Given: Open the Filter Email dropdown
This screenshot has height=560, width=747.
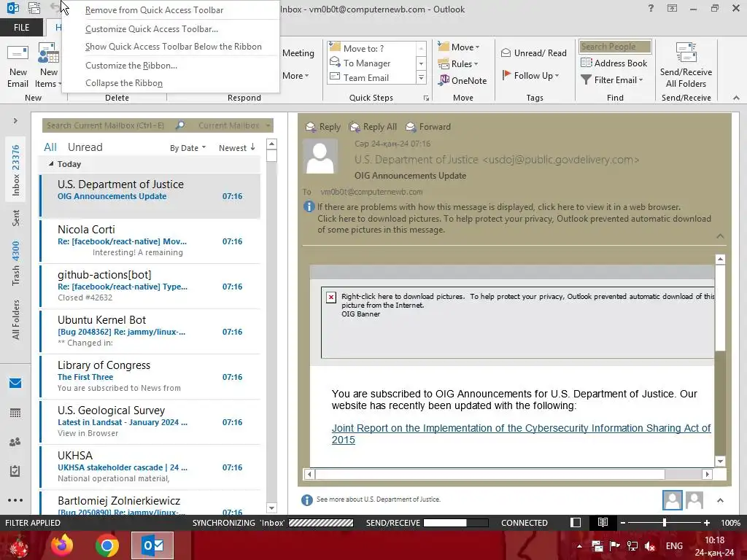Looking at the screenshot, I should coord(612,80).
